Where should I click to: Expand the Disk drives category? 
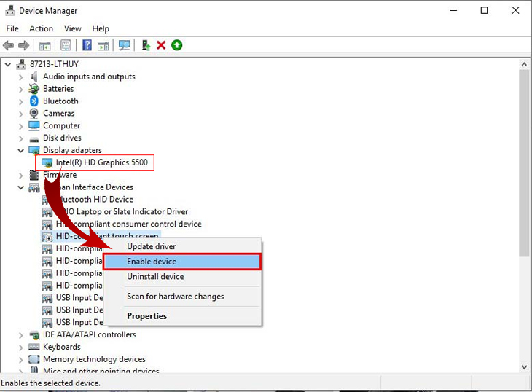pos(21,138)
